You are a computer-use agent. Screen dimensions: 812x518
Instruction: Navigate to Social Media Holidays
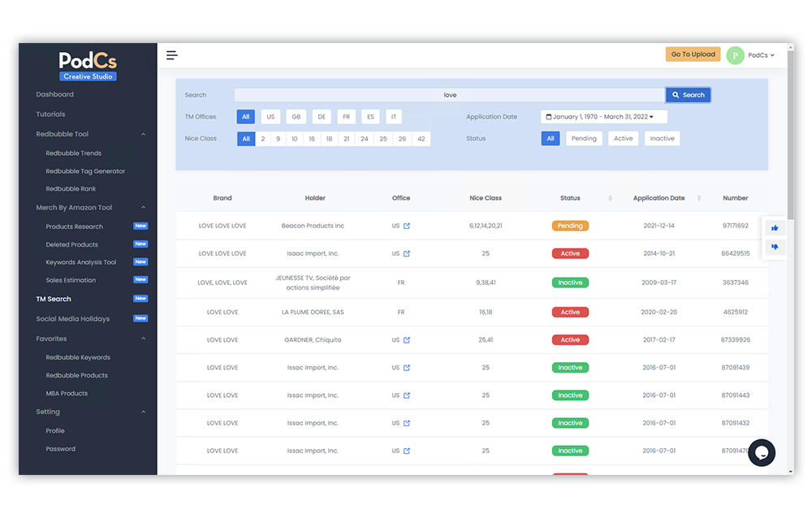(x=73, y=319)
